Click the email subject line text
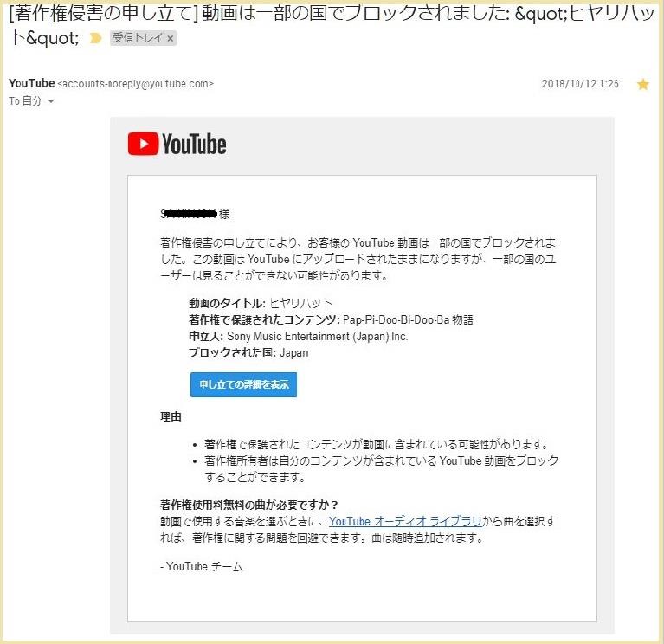 click(332, 25)
